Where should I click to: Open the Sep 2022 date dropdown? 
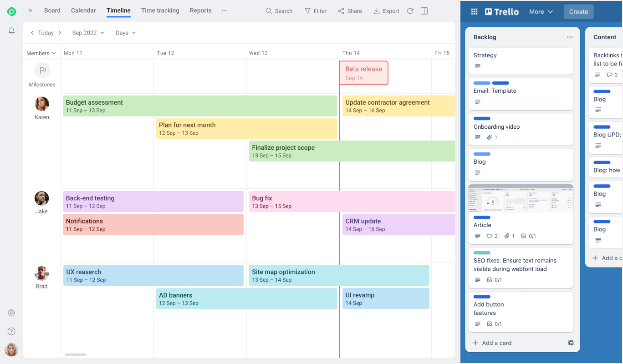pyautogui.click(x=88, y=32)
